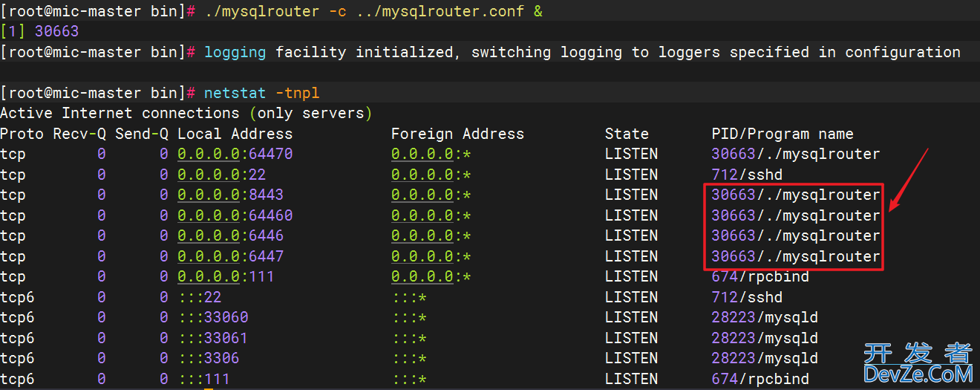Click the tcp6 local address :::3306
The image size is (980, 390).
click(x=208, y=358)
